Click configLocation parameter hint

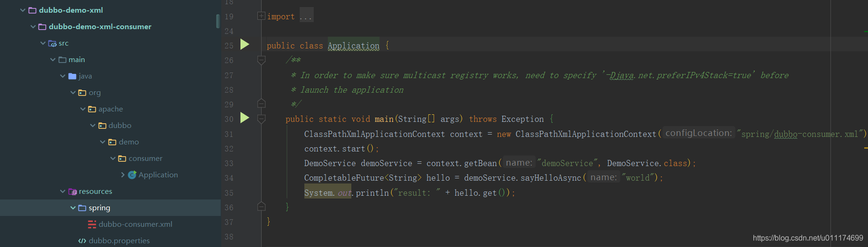[698, 133]
